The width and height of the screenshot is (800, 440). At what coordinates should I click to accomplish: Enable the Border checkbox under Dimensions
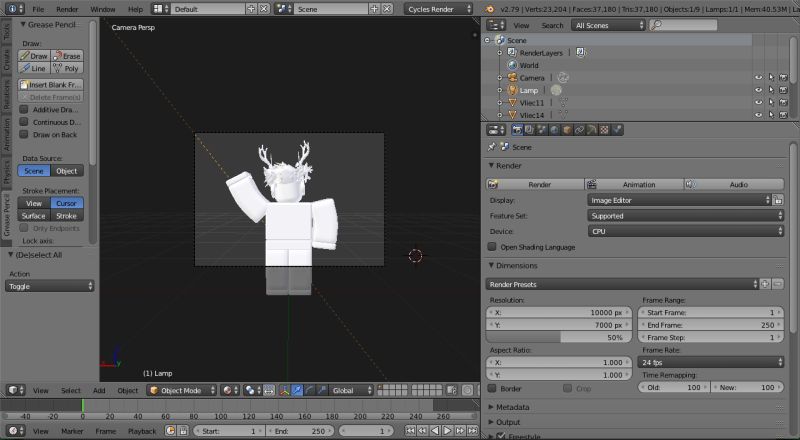492,388
